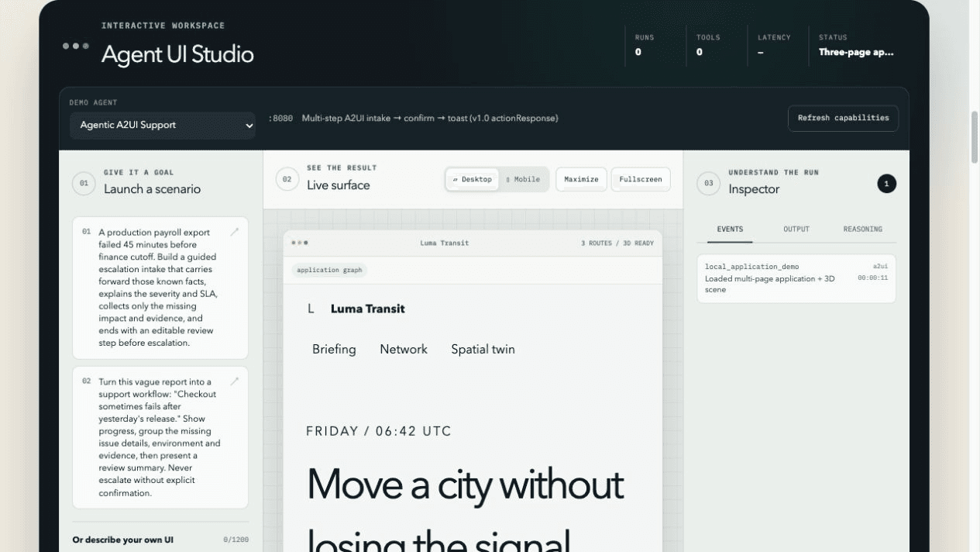
Task: Open the Reasoning tab in Inspector
Action: click(863, 229)
